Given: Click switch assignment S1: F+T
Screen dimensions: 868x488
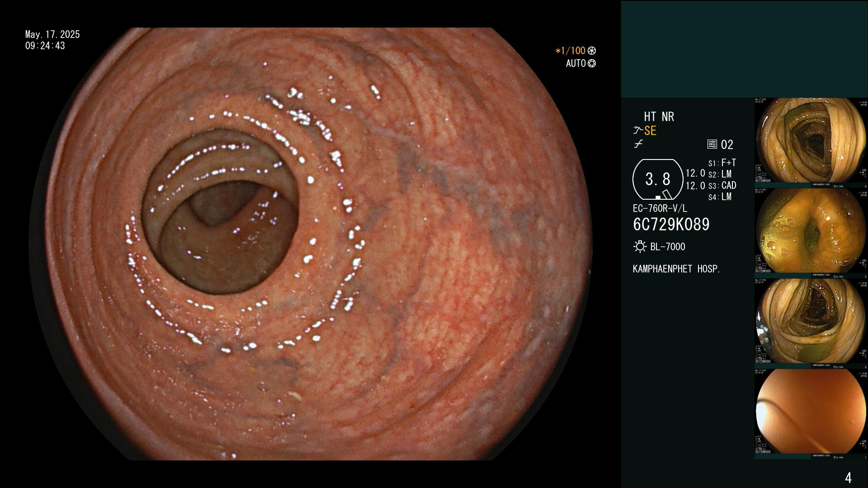Looking at the screenshot, I should 722,163.
